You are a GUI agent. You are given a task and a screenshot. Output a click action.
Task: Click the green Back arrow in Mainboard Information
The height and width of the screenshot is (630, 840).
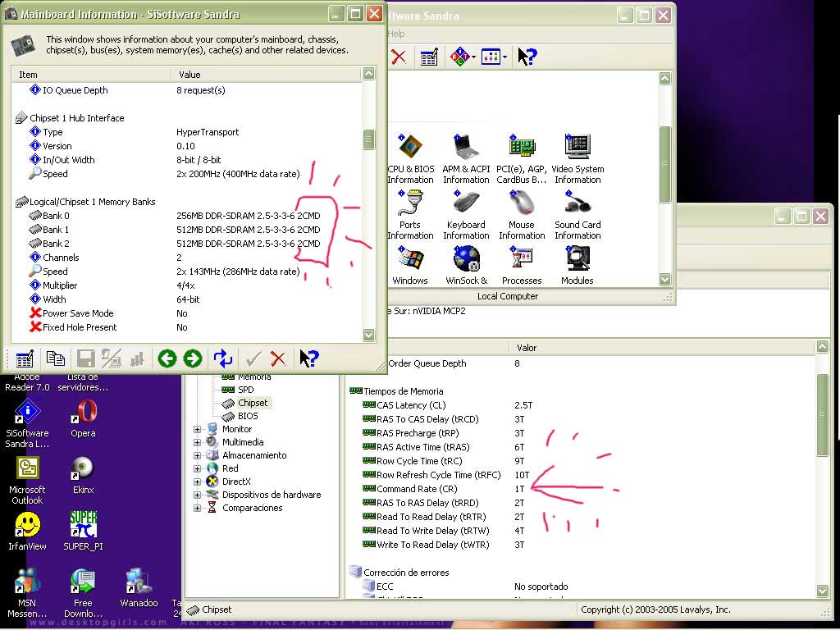167,358
